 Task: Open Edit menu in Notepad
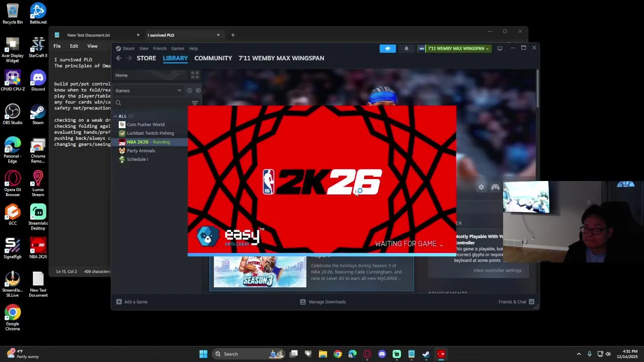74,46
